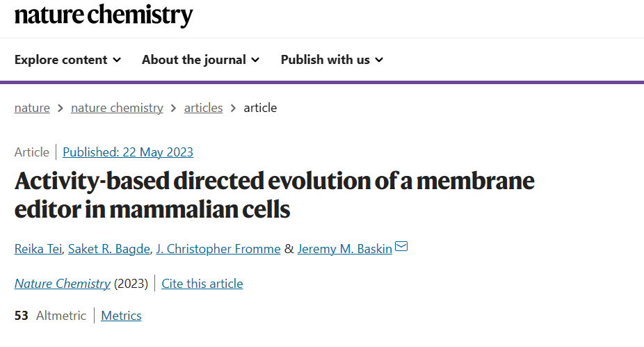Expand the Explore content menu
The width and height of the screenshot is (644, 347).
click(x=67, y=60)
